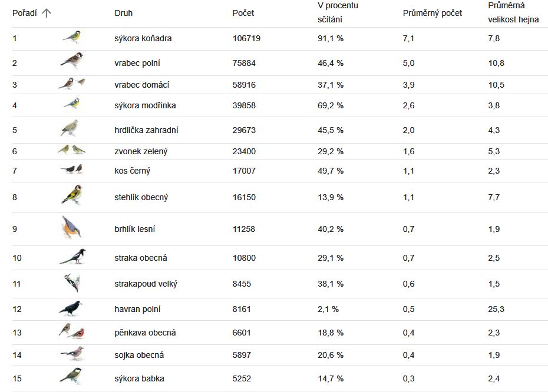
Task: Select the vrabec polní bird image
Action: (x=72, y=61)
